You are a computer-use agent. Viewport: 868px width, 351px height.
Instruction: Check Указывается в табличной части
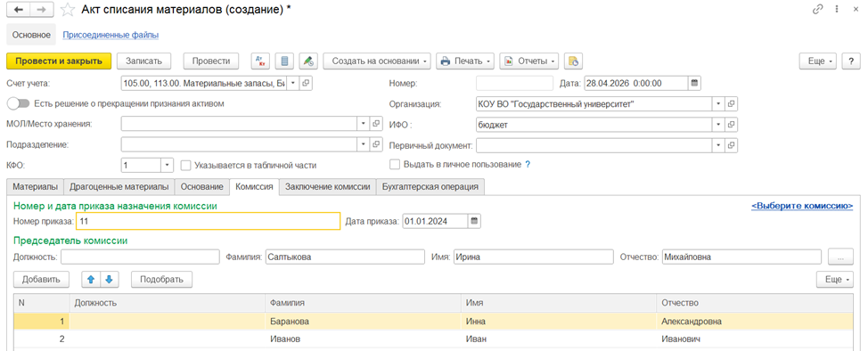pos(185,165)
